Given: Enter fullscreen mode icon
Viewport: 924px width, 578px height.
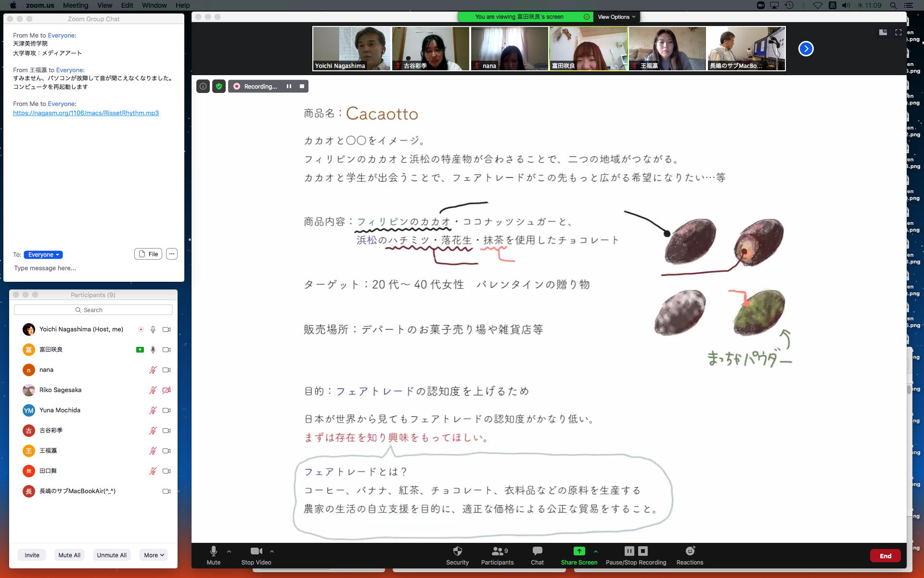Looking at the screenshot, I should 898,32.
